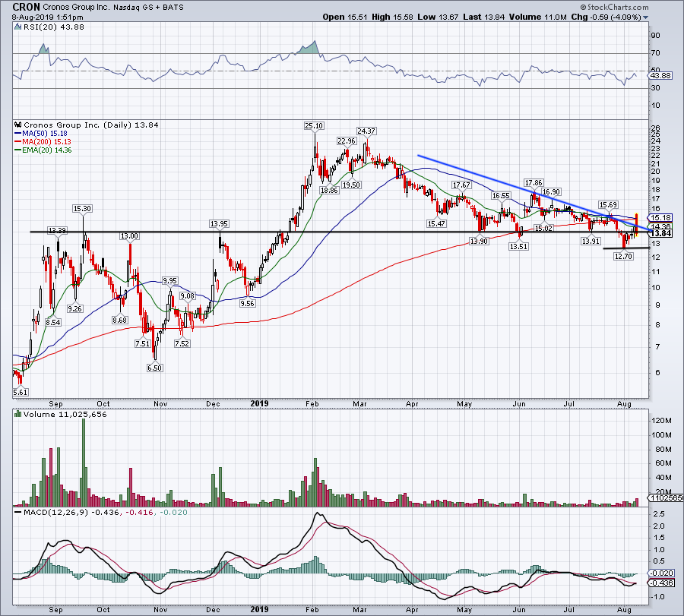Click the 17.86 price label in June
Screen dimensions: 684x616
click(534, 182)
